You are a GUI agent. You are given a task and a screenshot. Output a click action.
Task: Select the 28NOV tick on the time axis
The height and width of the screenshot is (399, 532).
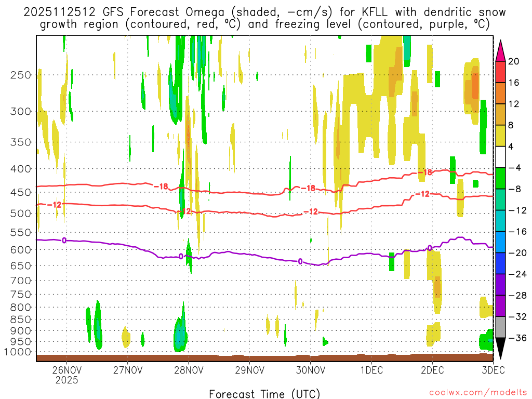(188, 370)
